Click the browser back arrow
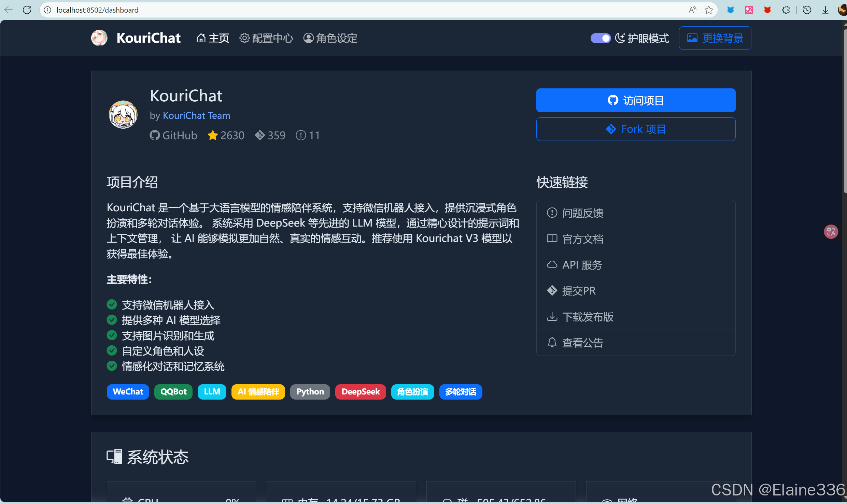Viewport: 847px width, 504px height. click(x=9, y=10)
